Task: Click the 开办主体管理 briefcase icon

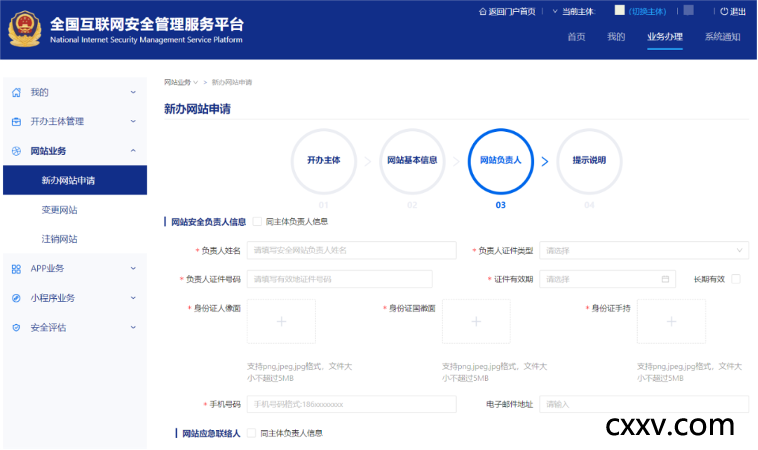Action: (x=16, y=122)
